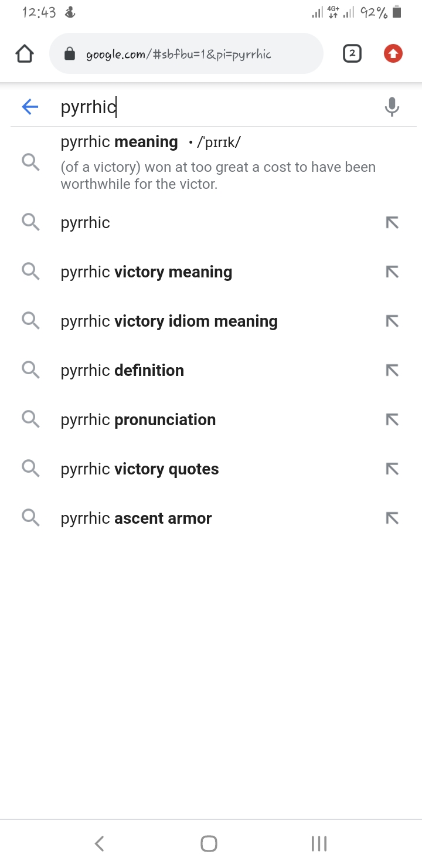Viewport: 422px width, 868px height.
Task: Tap the blue back arrow beside search box
Action: pos(30,107)
